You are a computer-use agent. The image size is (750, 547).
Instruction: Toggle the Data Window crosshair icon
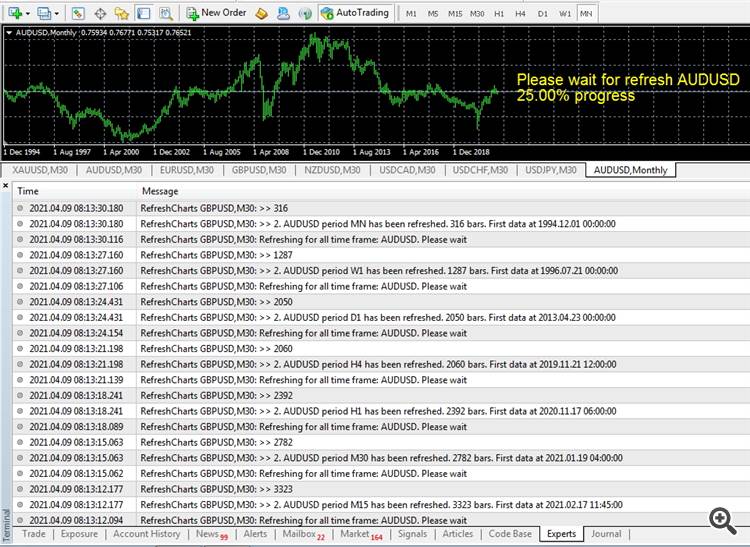click(100, 13)
